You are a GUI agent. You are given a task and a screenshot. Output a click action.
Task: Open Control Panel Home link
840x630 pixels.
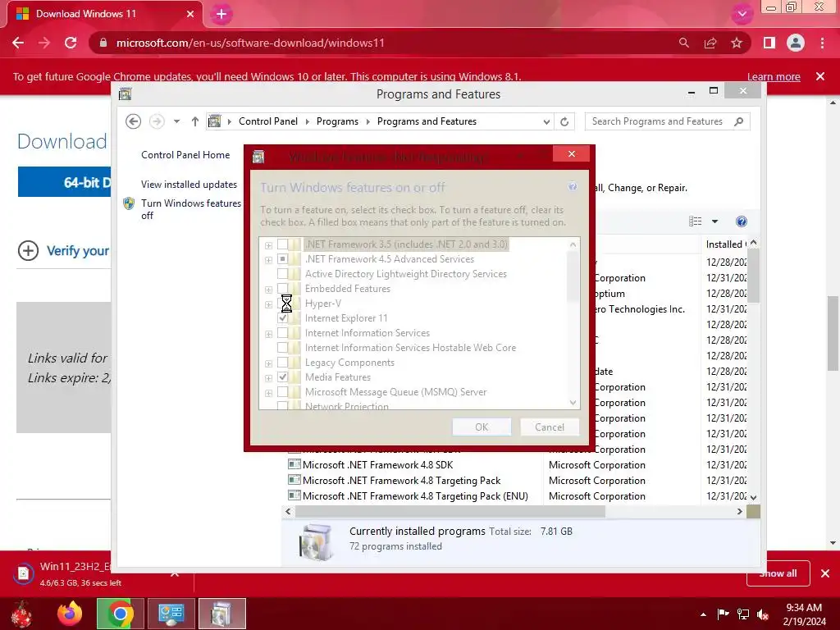(185, 155)
